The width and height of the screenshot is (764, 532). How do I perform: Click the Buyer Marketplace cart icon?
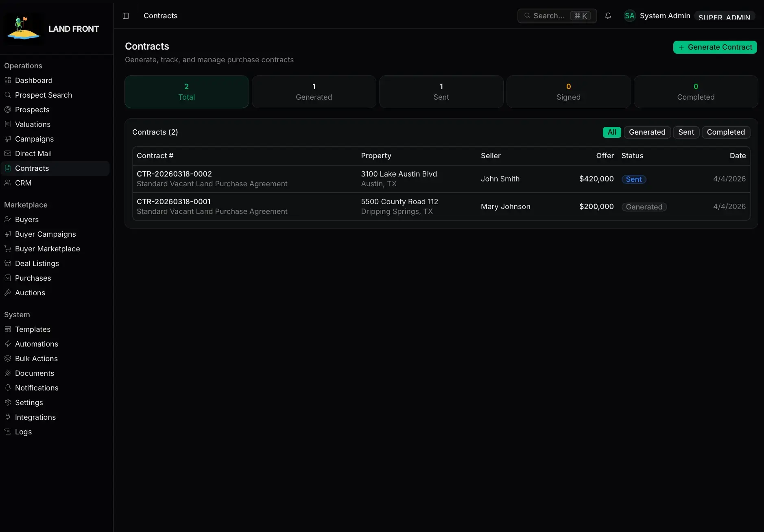coord(8,249)
